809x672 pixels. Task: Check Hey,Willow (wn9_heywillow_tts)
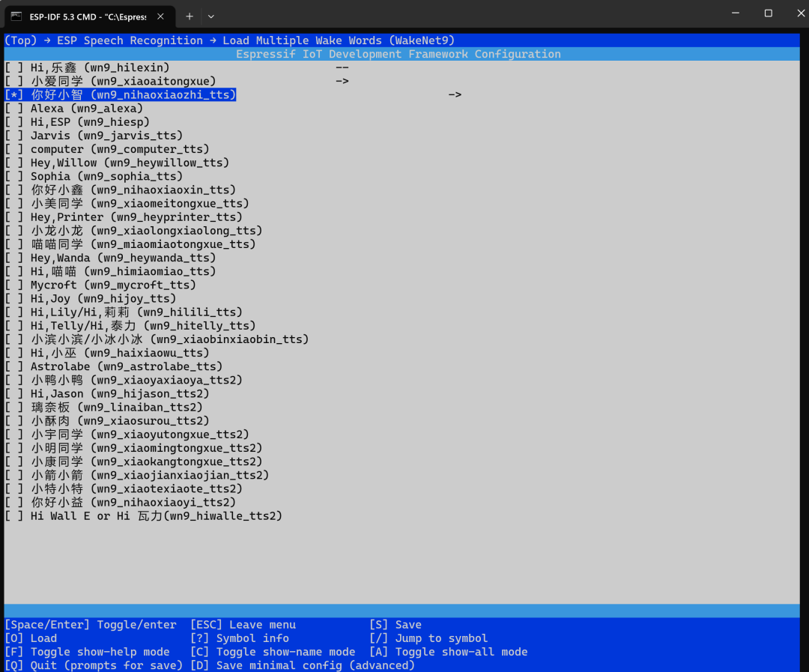(x=14, y=163)
